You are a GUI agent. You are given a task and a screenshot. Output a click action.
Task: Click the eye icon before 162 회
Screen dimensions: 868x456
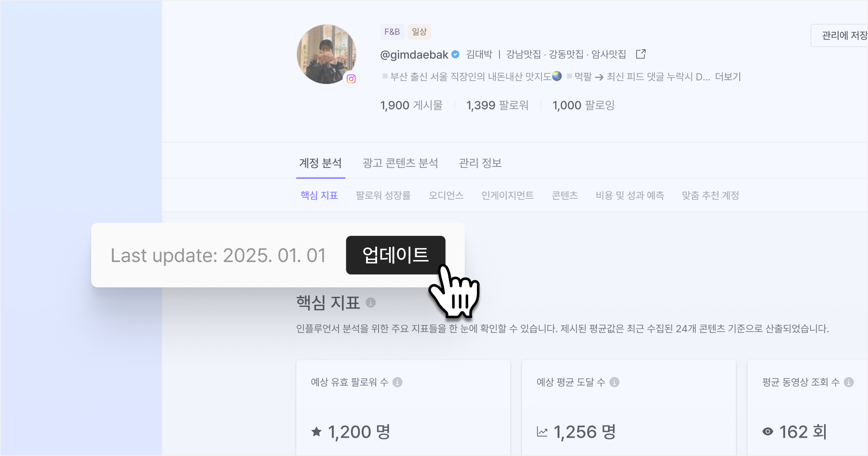[x=768, y=432]
